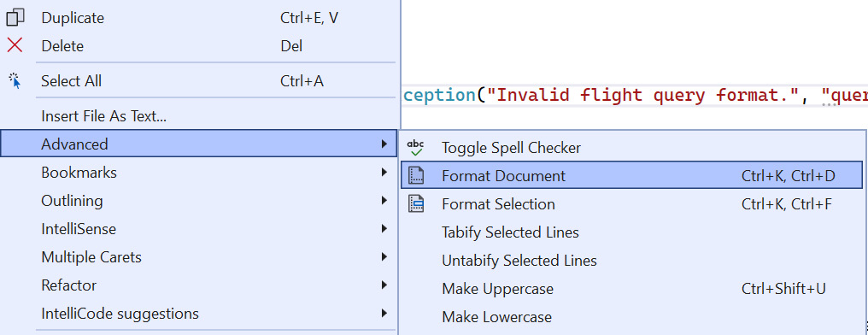Click the Select All cursor icon
The height and width of the screenshot is (335, 868).
tap(15, 81)
